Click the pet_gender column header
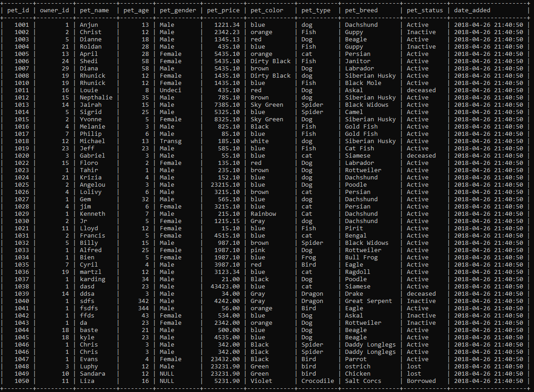The width and height of the screenshot is (534, 392). (179, 10)
